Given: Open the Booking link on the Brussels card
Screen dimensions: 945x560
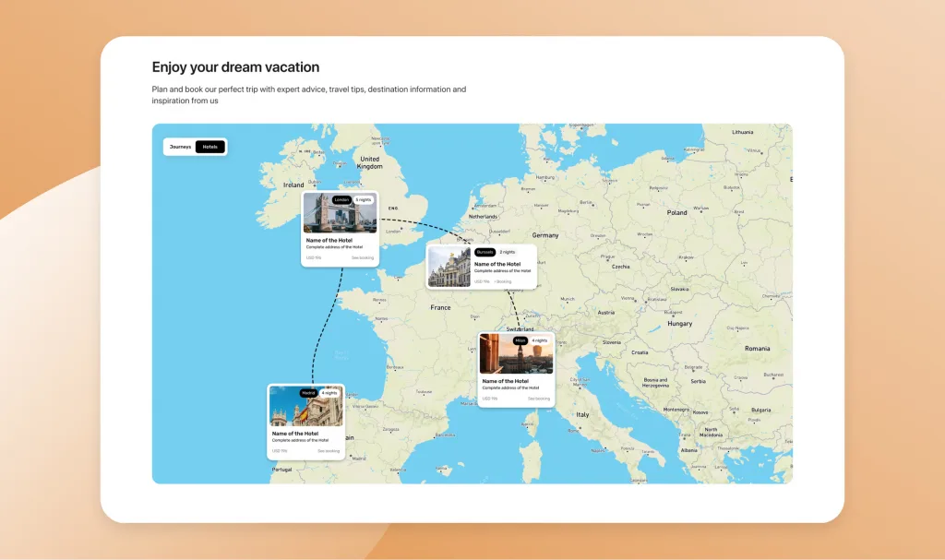Looking at the screenshot, I should click(503, 281).
